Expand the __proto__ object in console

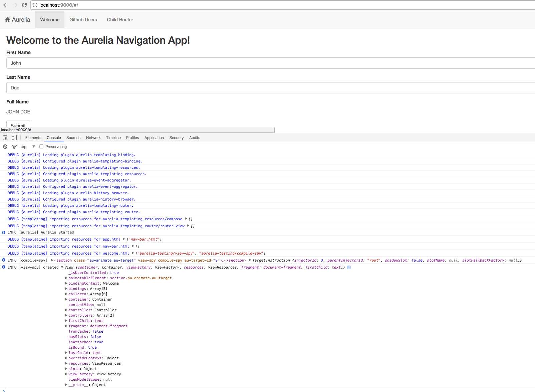(x=66, y=385)
